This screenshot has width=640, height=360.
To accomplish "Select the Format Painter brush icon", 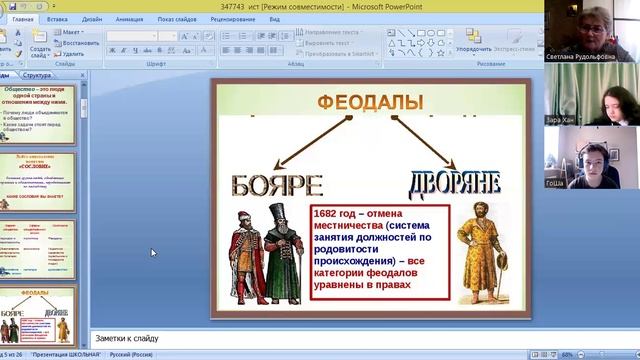I will click(18, 53).
